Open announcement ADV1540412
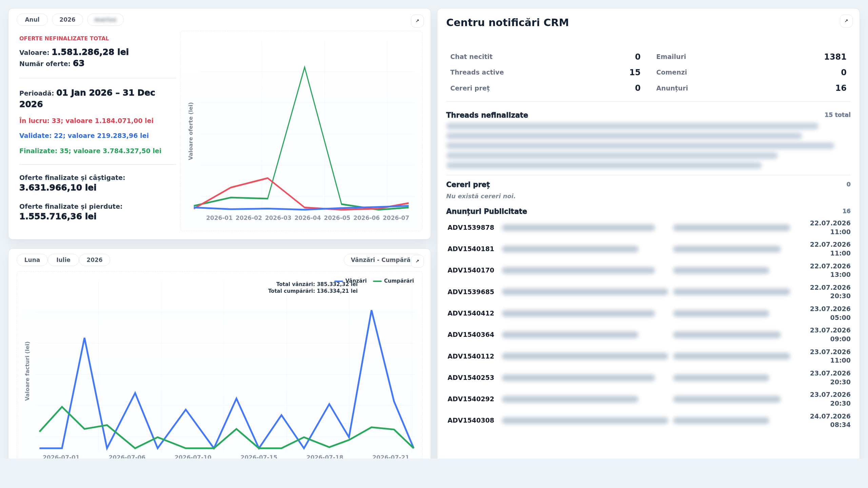 pyautogui.click(x=648, y=313)
